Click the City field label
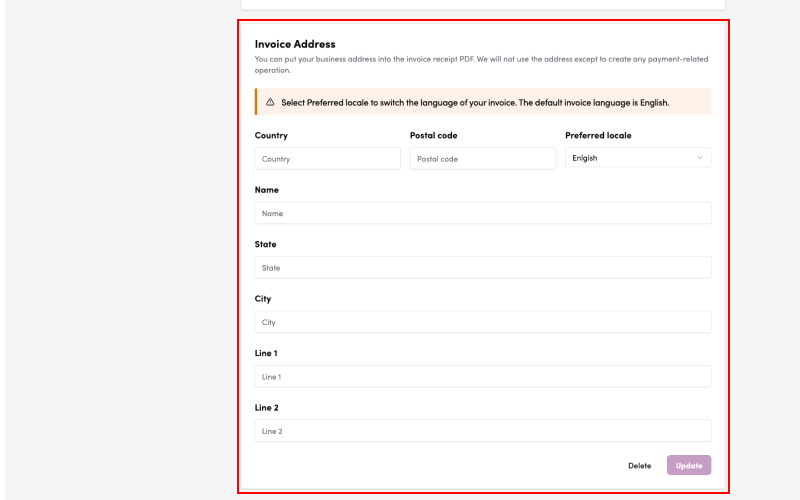Viewport: 800px width, 500px height. (x=263, y=298)
